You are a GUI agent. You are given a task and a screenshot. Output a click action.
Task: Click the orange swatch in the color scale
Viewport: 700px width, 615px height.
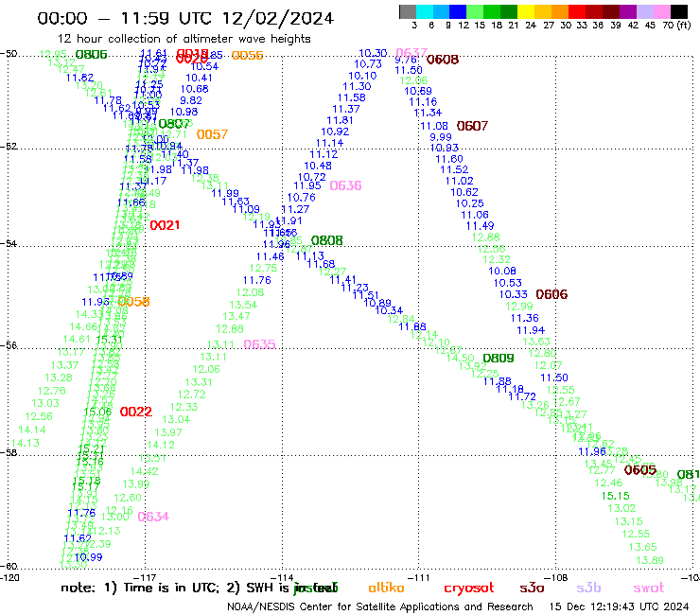tap(560, 11)
